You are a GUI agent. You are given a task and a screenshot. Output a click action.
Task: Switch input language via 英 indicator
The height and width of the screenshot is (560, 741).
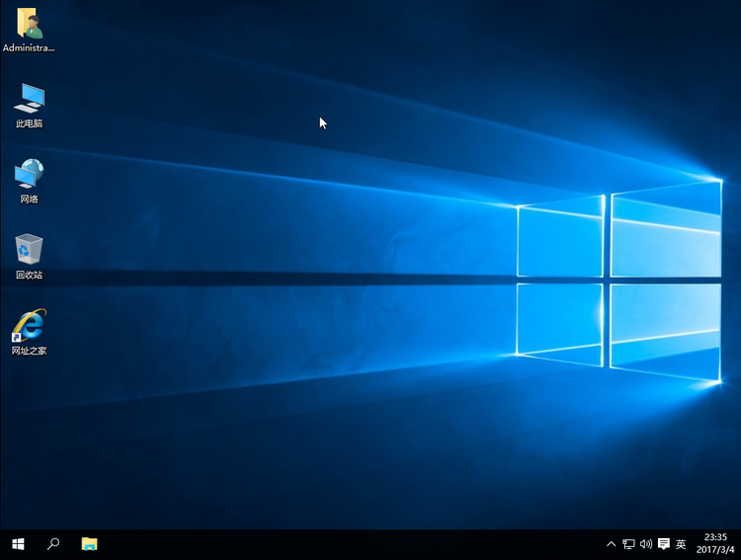(x=681, y=544)
